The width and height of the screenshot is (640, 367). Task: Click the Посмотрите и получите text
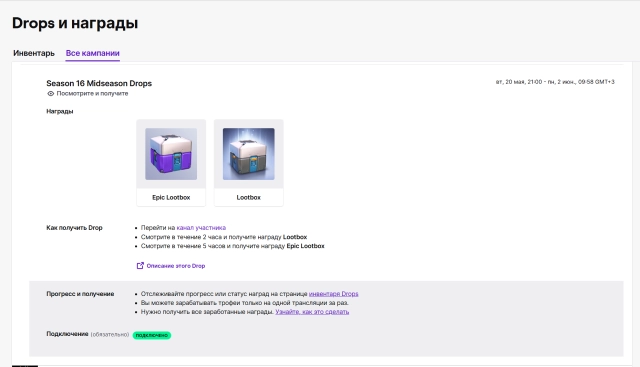tap(92, 93)
